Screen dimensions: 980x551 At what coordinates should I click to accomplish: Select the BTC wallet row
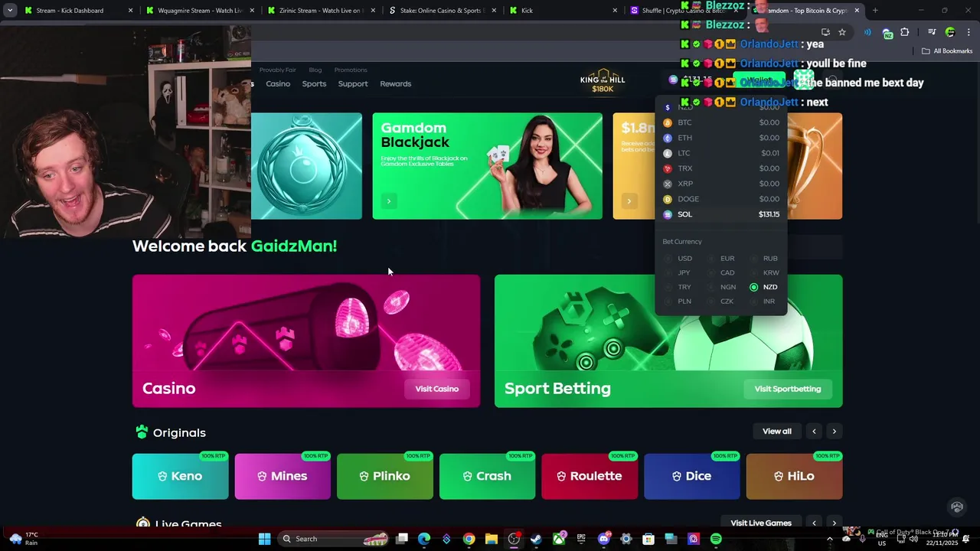click(x=720, y=122)
